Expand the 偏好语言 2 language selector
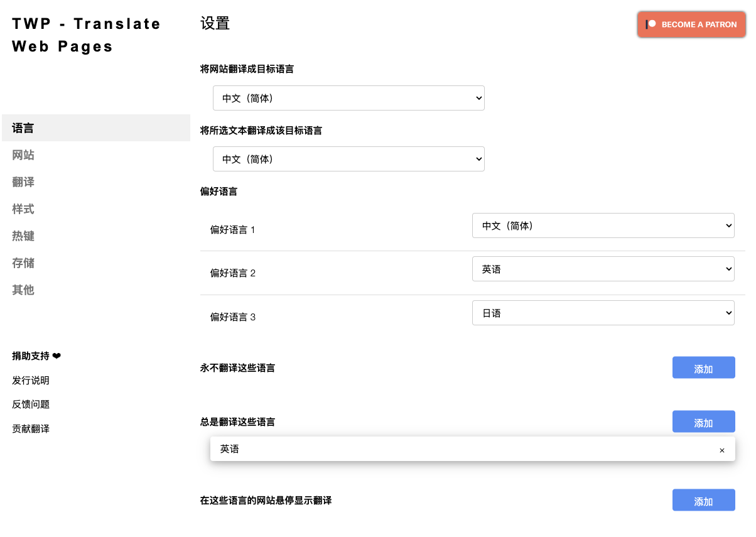 (x=603, y=269)
